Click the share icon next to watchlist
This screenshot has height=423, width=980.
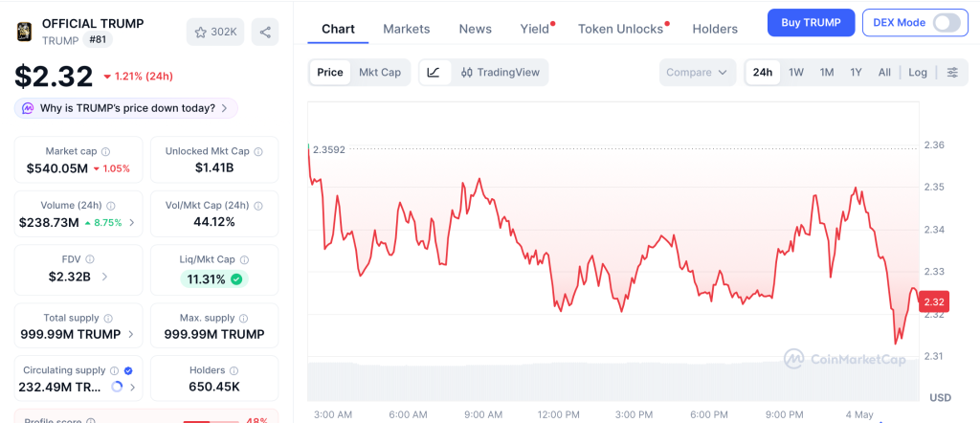pyautogui.click(x=265, y=32)
